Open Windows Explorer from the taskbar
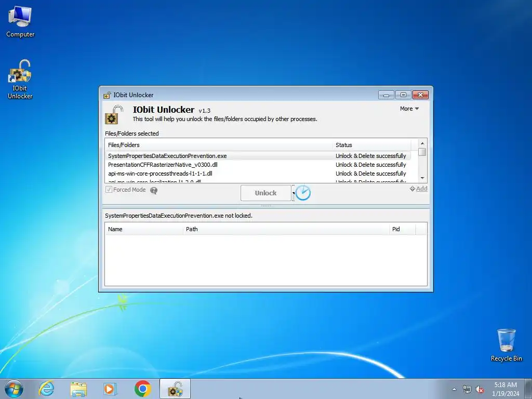The image size is (532, 399). click(x=78, y=389)
